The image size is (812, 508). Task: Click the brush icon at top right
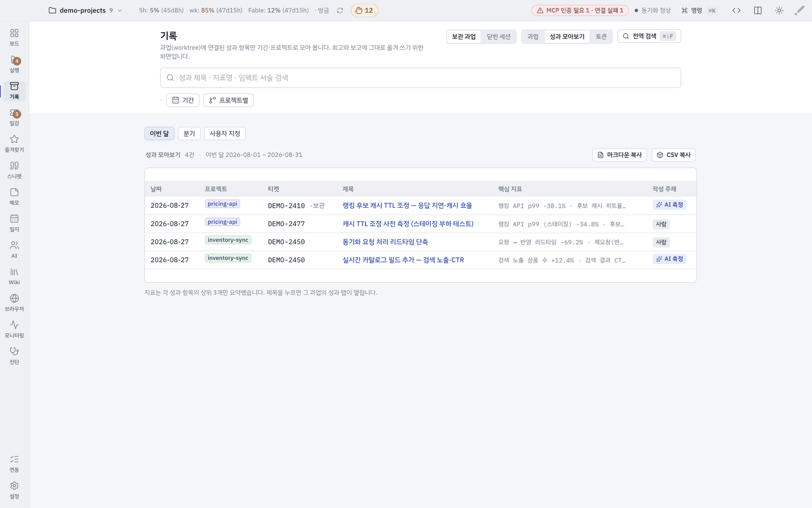[800, 10]
